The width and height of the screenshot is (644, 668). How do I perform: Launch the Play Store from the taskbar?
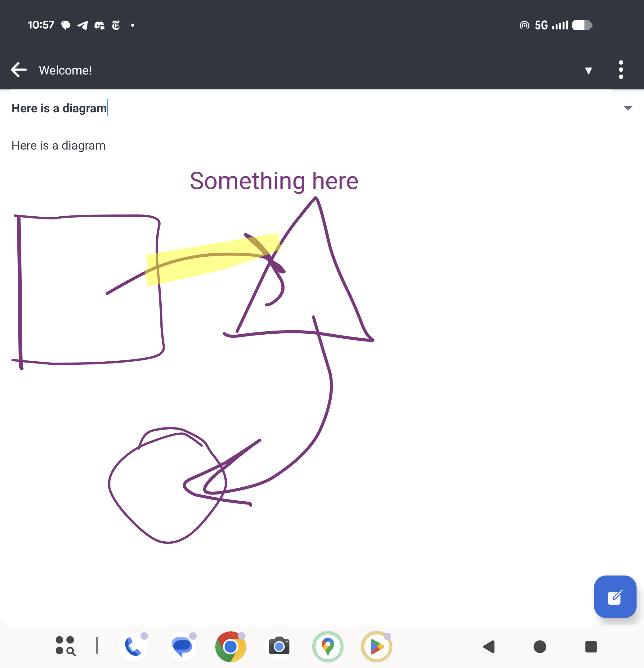click(x=376, y=646)
